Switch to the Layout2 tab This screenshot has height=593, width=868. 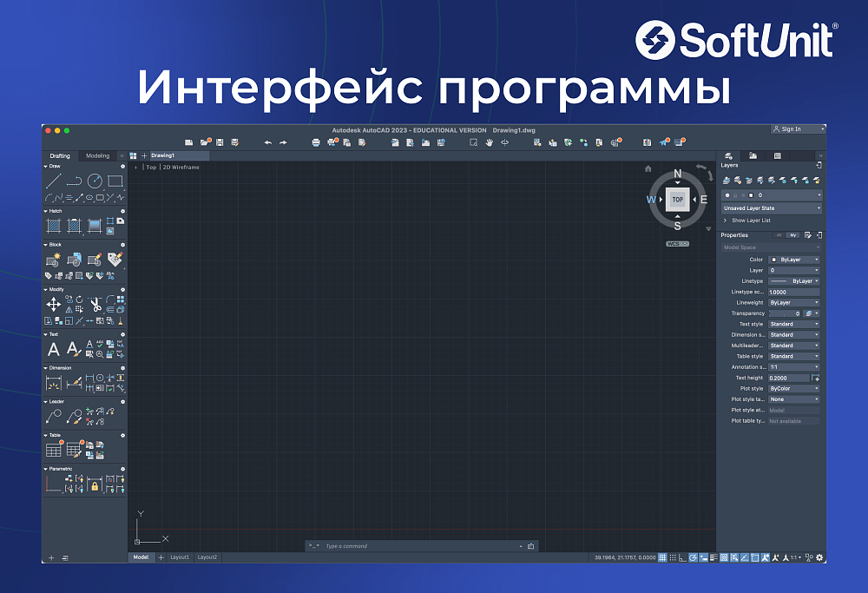pos(207,557)
